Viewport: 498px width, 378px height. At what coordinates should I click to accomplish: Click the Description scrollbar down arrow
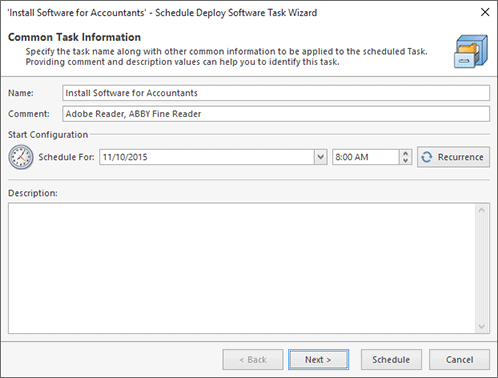pyautogui.click(x=481, y=326)
